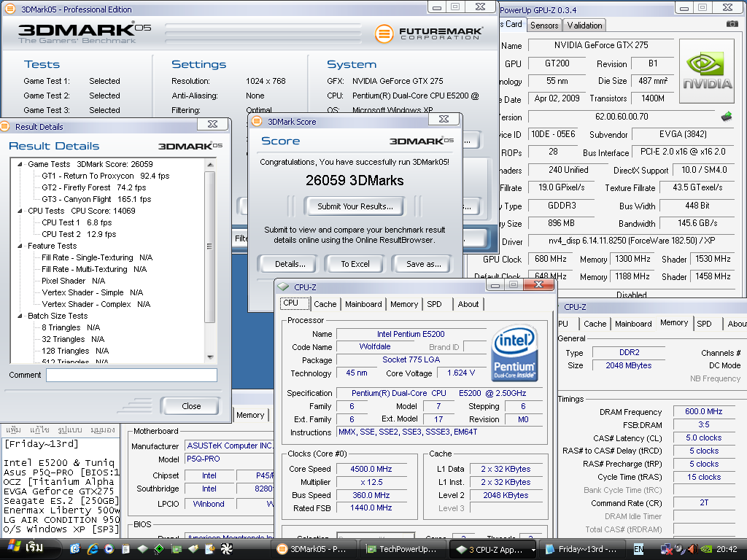This screenshot has width=747, height=560.
Task: Switch to the Cache tab in front CPU-Z window
Action: [x=325, y=304]
